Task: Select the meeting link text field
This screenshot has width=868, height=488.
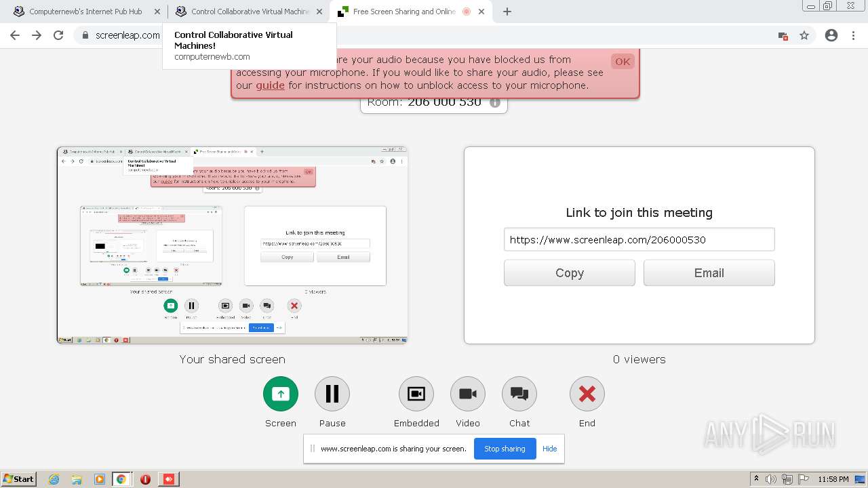Action: click(x=639, y=239)
